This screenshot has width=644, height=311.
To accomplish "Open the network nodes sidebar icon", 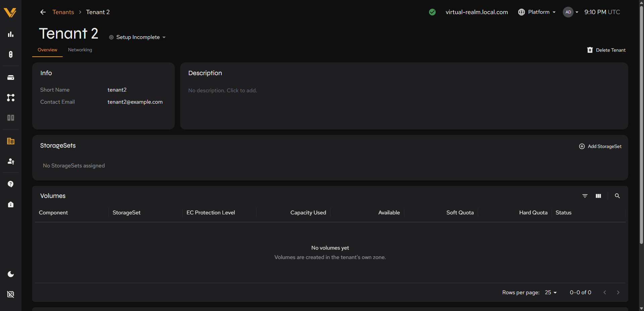I will click(x=11, y=98).
